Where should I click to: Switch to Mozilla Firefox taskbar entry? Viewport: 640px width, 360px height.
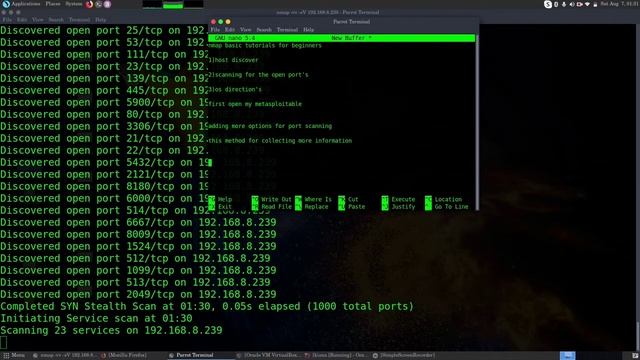(124, 356)
